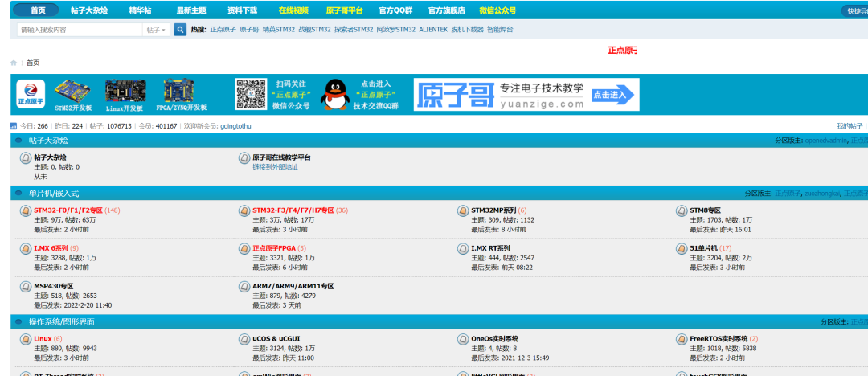
Task: Click the 2021-12-3 15:49 last post time
Action: 526,358
